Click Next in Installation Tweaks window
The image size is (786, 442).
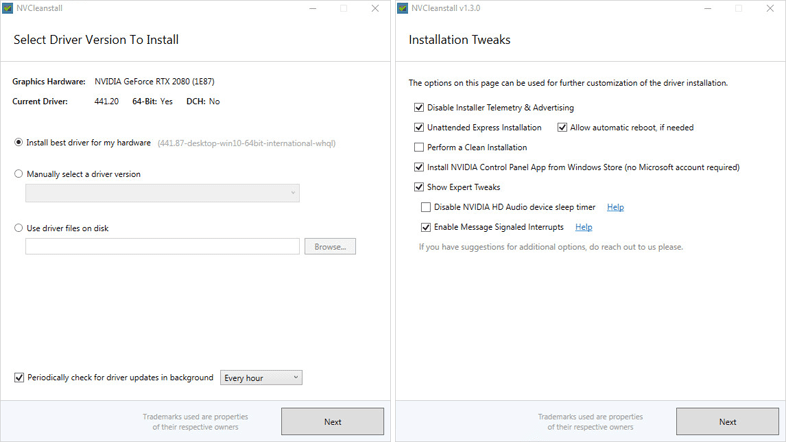coord(727,421)
